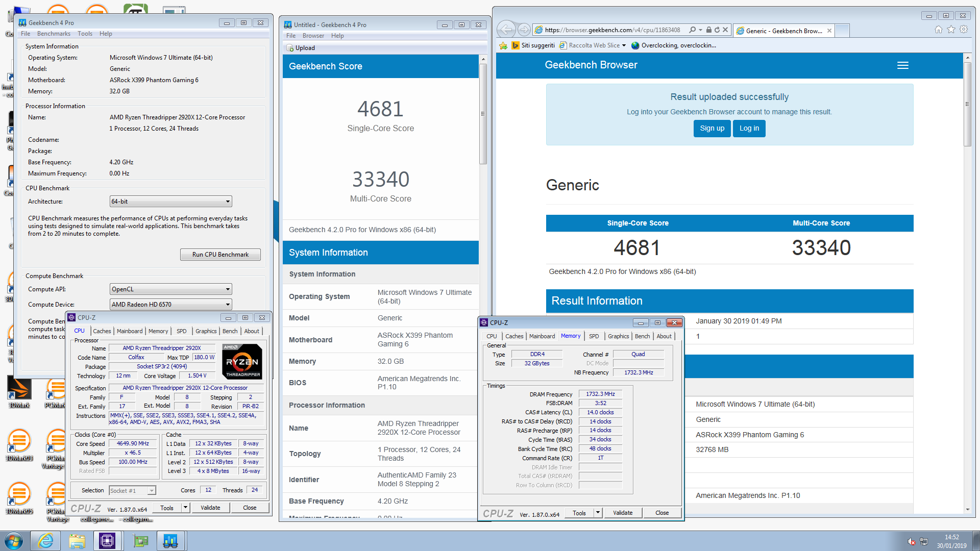Click the Run CPU Benchmark button

(220, 255)
